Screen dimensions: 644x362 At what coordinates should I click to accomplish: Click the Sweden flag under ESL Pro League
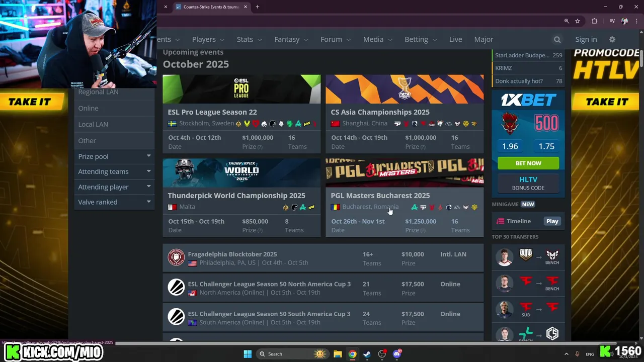pyautogui.click(x=172, y=124)
